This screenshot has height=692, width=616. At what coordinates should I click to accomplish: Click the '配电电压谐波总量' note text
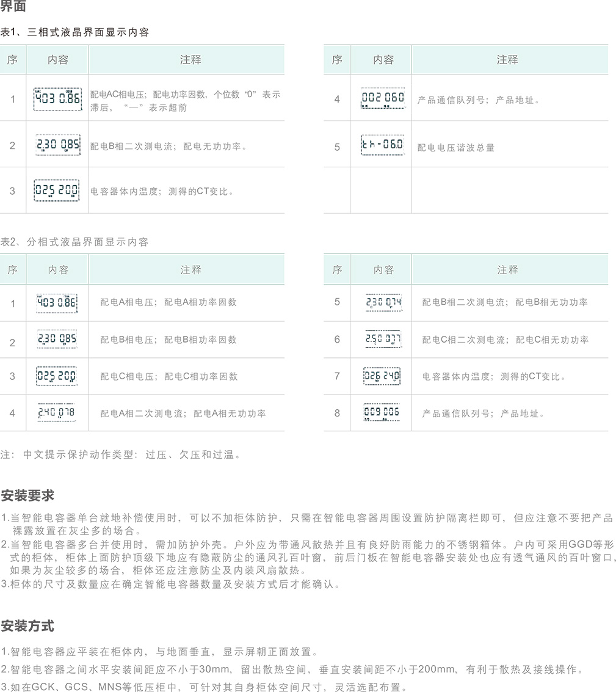[x=456, y=147]
